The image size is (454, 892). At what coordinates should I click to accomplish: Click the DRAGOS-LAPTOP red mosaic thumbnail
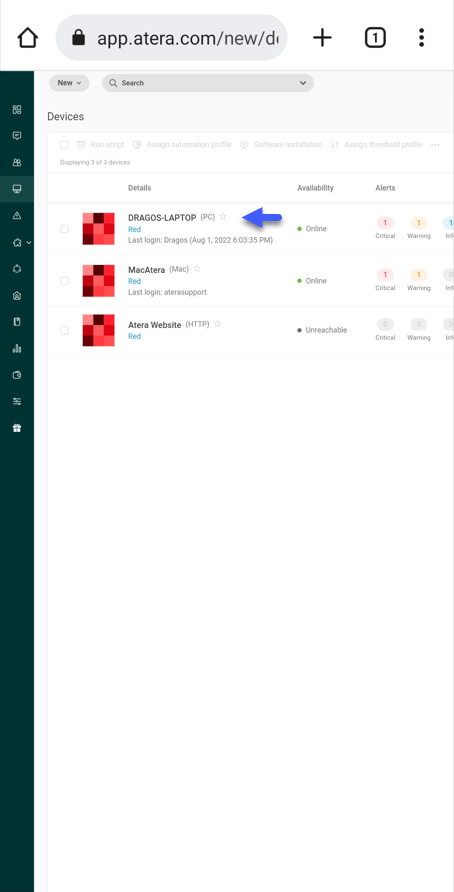click(x=98, y=229)
